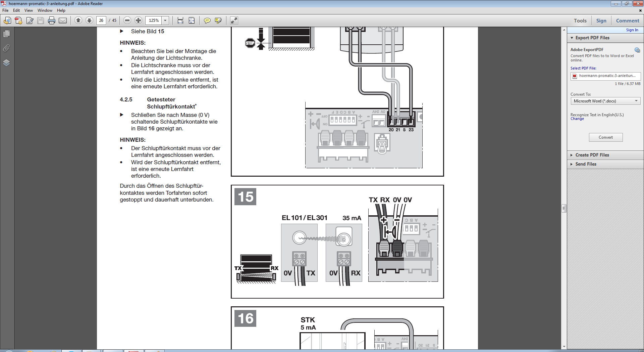Click the Sign document pen icon

click(30, 20)
